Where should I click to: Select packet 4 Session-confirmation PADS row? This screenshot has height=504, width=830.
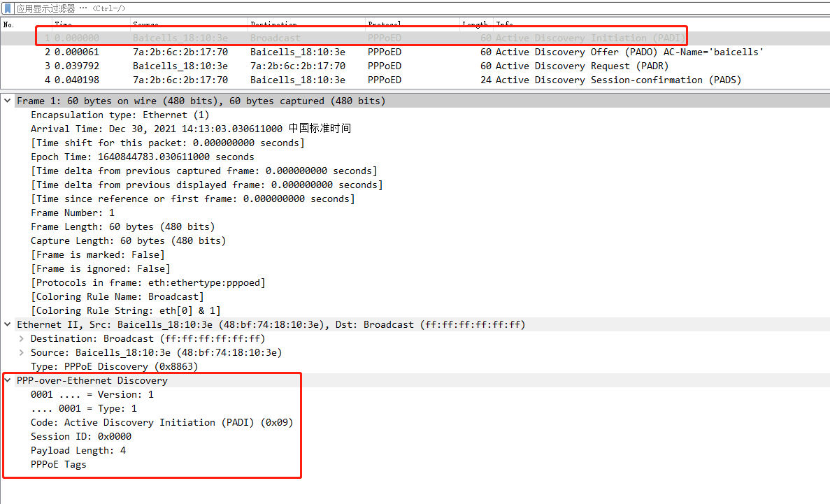(415, 80)
